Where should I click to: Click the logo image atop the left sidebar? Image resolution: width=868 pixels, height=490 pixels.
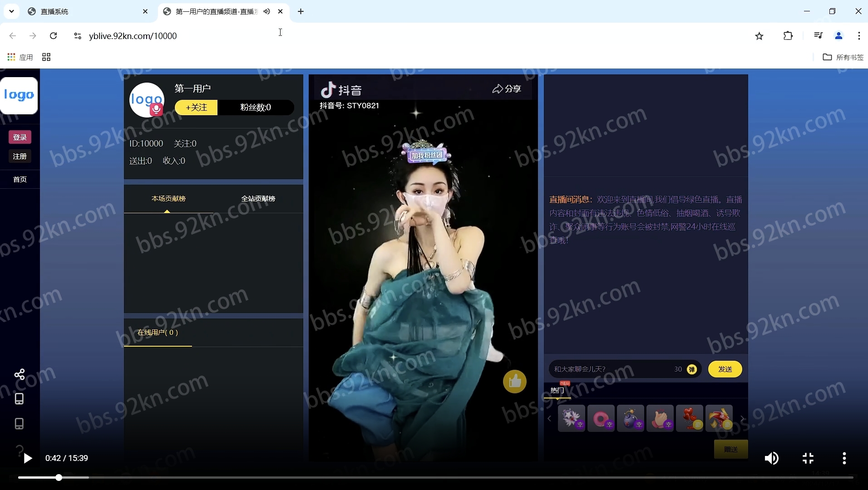19,95
